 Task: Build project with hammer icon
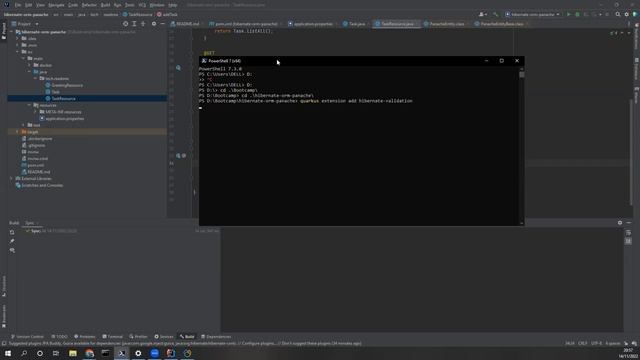click(x=495, y=14)
